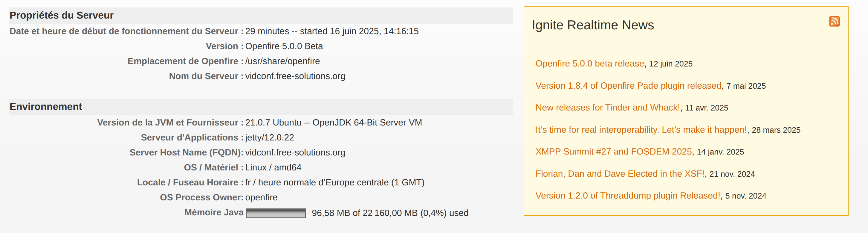Click the application server value 'jetty/12.0.22'
The image size is (868, 233).
click(x=269, y=137)
